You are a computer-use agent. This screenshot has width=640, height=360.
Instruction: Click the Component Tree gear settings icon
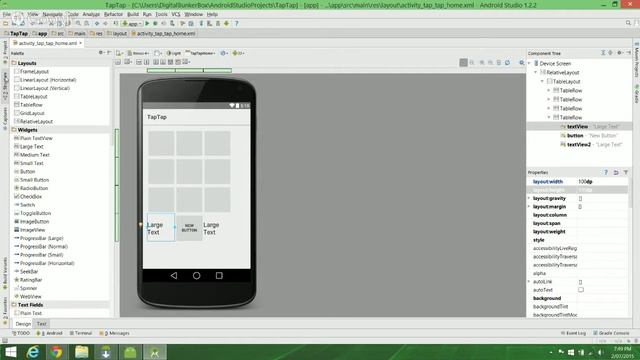pos(619,53)
